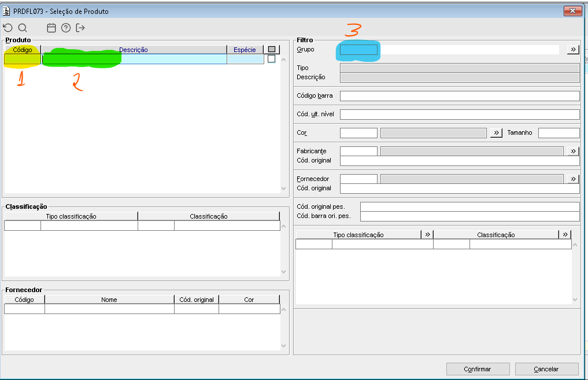
Task: Click the undo/refresh arrow toolbar icon
Action: (x=8, y=28)
